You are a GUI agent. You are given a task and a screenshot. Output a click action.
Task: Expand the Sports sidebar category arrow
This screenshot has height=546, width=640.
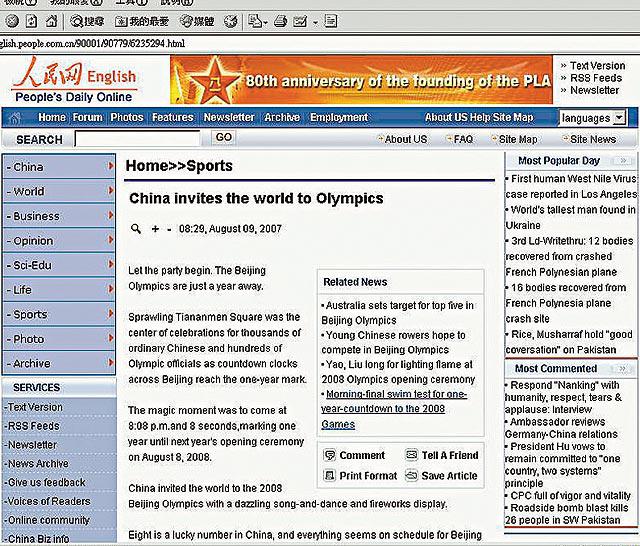110,313
